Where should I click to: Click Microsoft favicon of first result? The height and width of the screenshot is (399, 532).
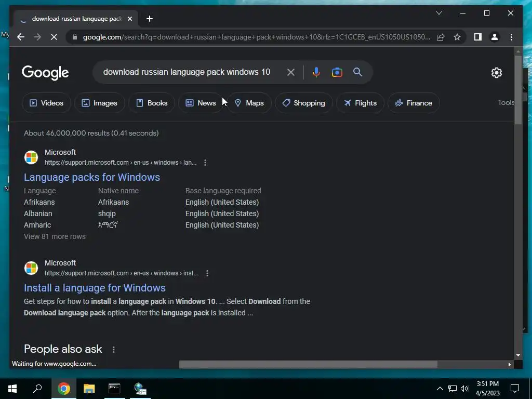coord(31,157)
